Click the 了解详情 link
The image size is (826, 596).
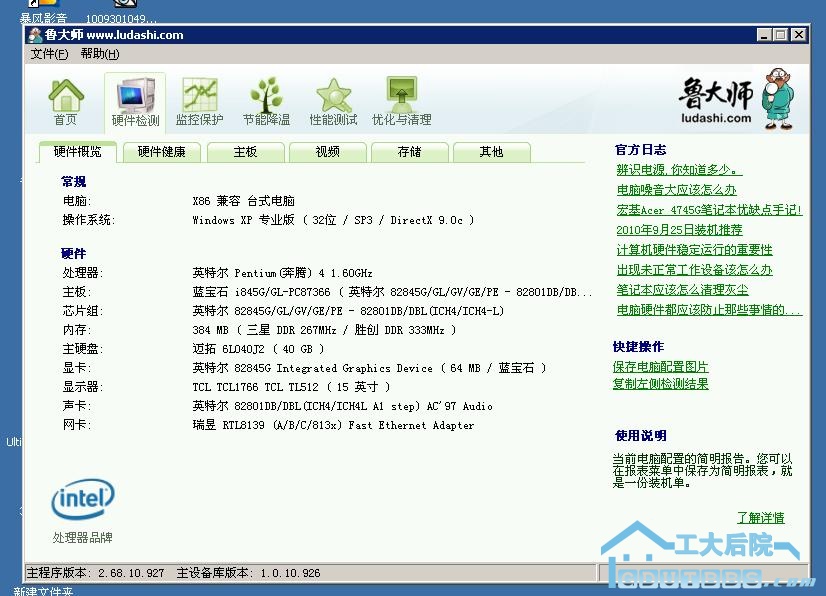point(760,518)
